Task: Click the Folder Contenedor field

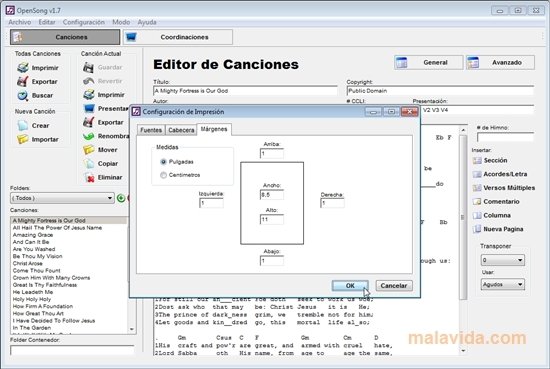Action: [72, 350]
